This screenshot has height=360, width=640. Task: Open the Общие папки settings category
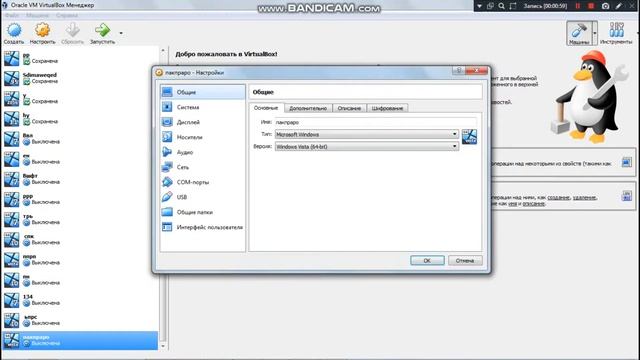[x=203, y=212]
